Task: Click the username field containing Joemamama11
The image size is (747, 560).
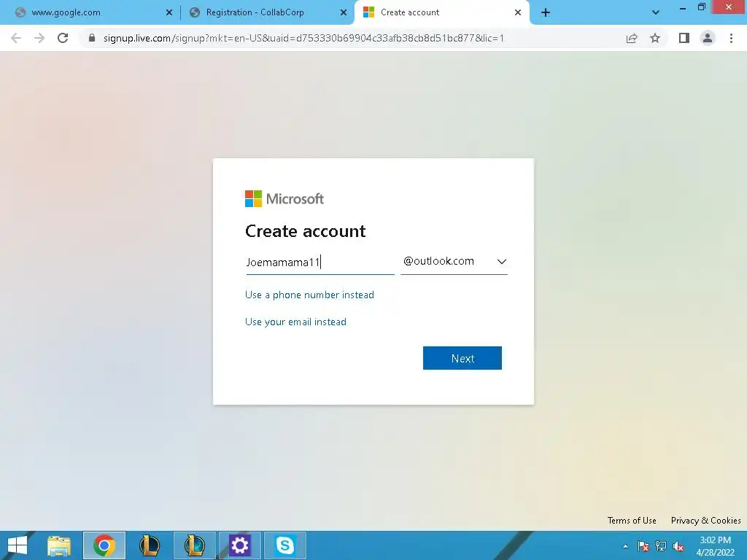Action: pyautogui.click(x=320, y=262)
